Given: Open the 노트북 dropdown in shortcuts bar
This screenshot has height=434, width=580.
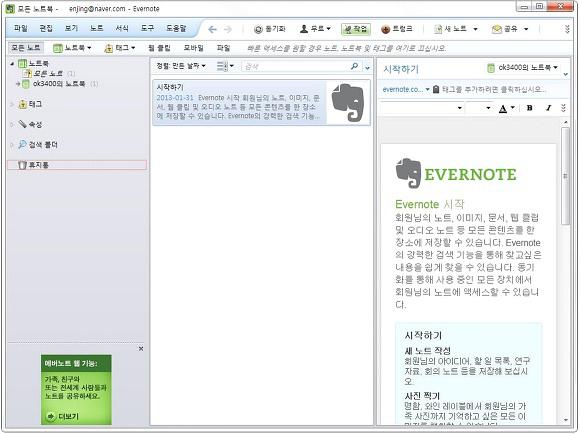Looking at the screenshot, I should (72, 48).
